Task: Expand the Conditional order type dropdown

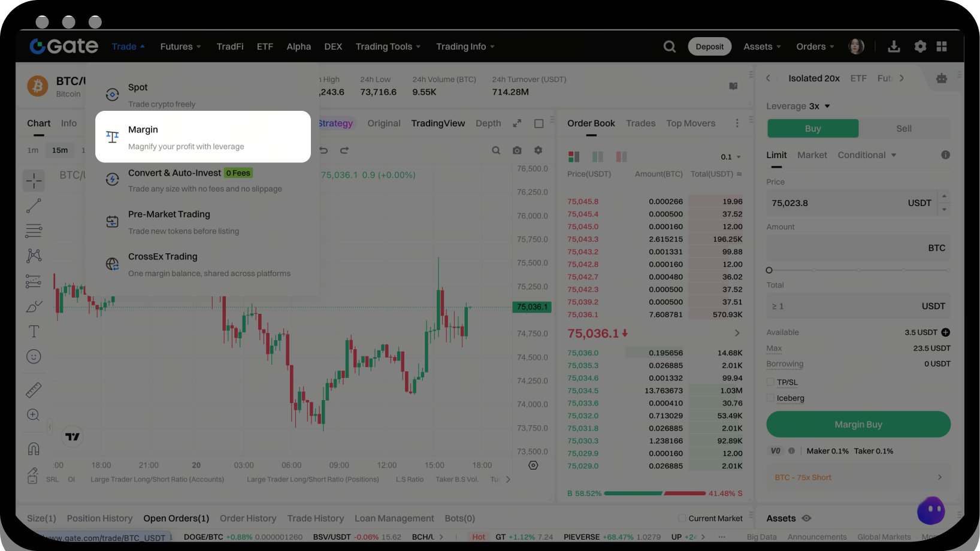Action: (867, 155)
